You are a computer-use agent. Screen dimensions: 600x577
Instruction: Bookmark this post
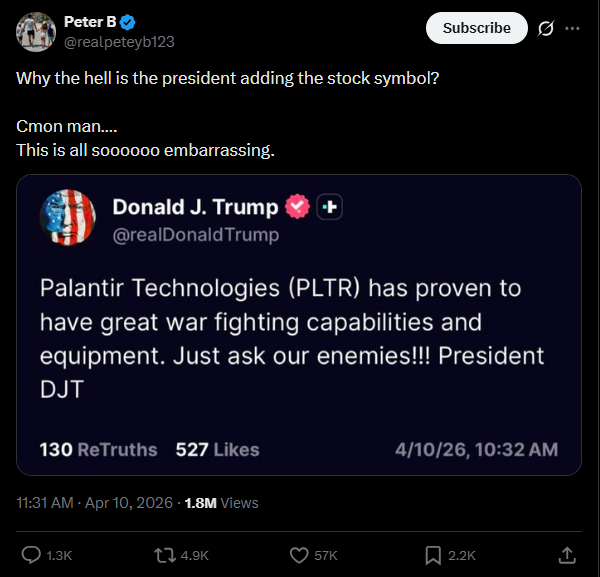[433, 554]
